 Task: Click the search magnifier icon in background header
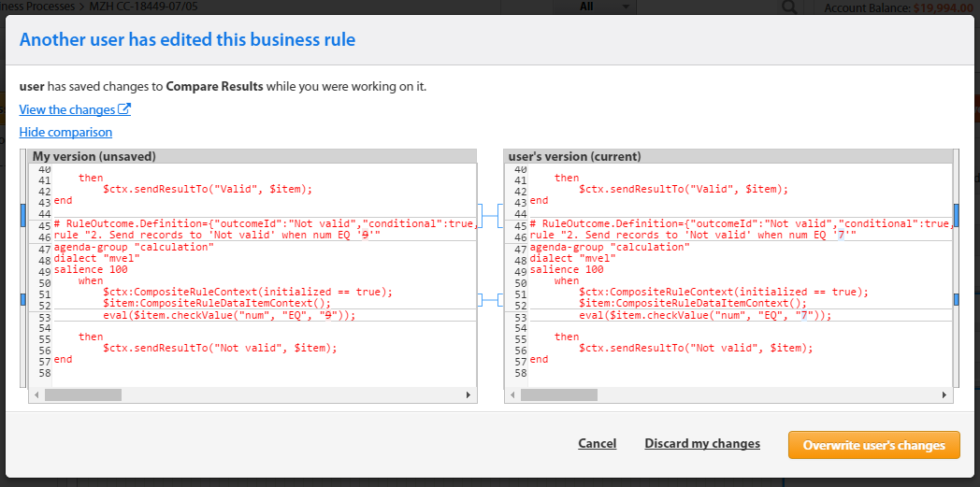tap(789, 7)
